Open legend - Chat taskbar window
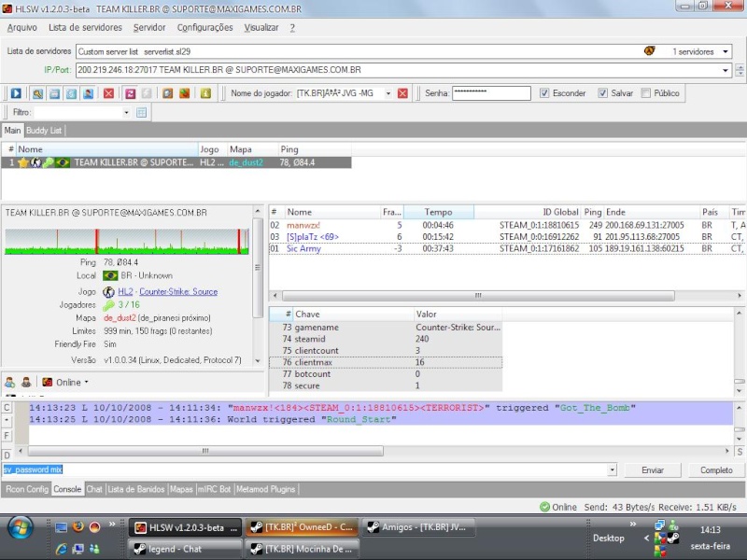The image size is (747, 560). tap(184, 549)
